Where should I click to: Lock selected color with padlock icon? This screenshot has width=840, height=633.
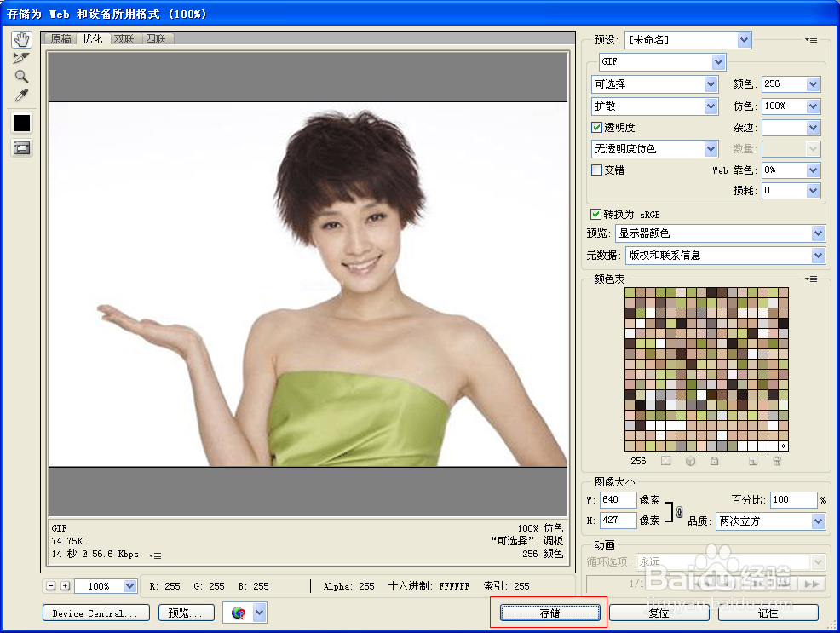coord(714,461)
